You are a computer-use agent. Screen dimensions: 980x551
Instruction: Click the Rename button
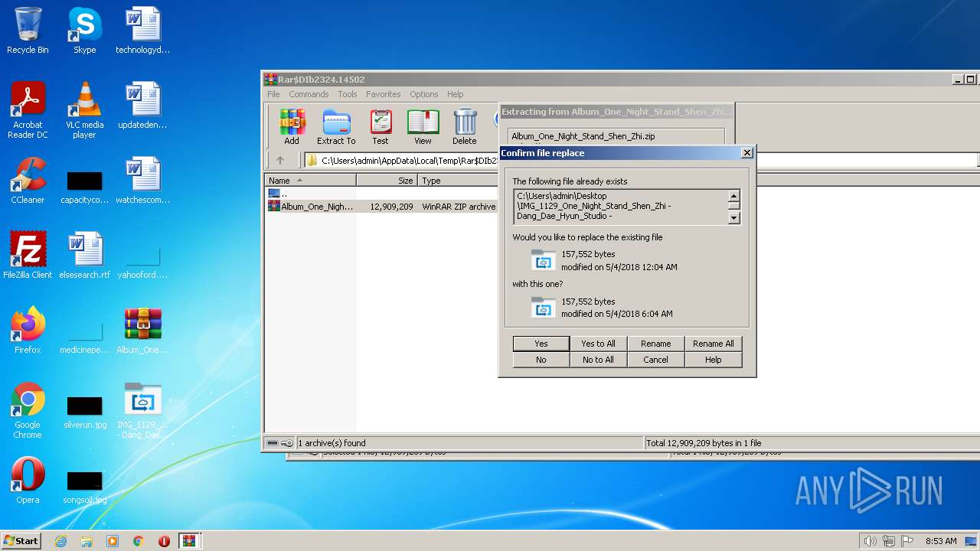655,344
